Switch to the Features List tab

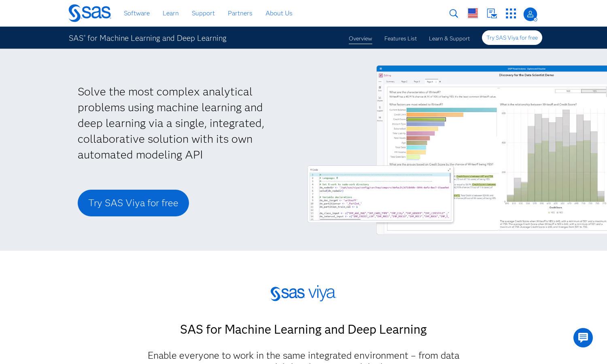(x=401, y=38)
